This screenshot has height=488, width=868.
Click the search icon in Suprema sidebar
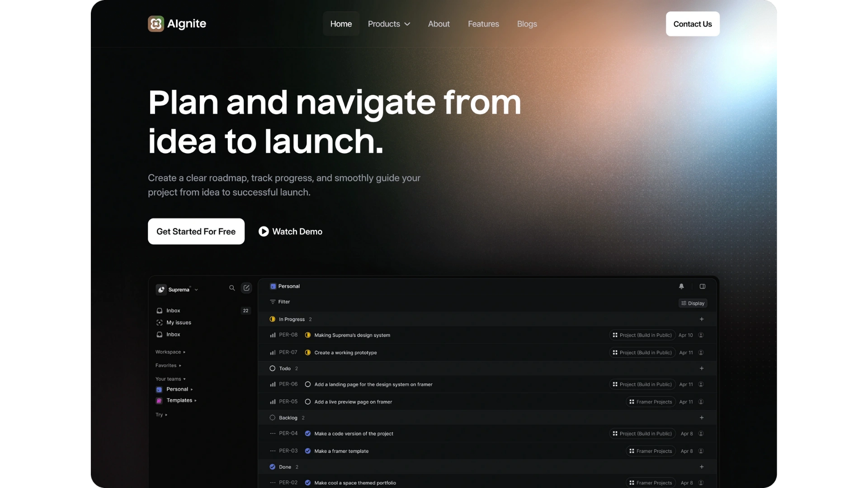click(232, 288)
